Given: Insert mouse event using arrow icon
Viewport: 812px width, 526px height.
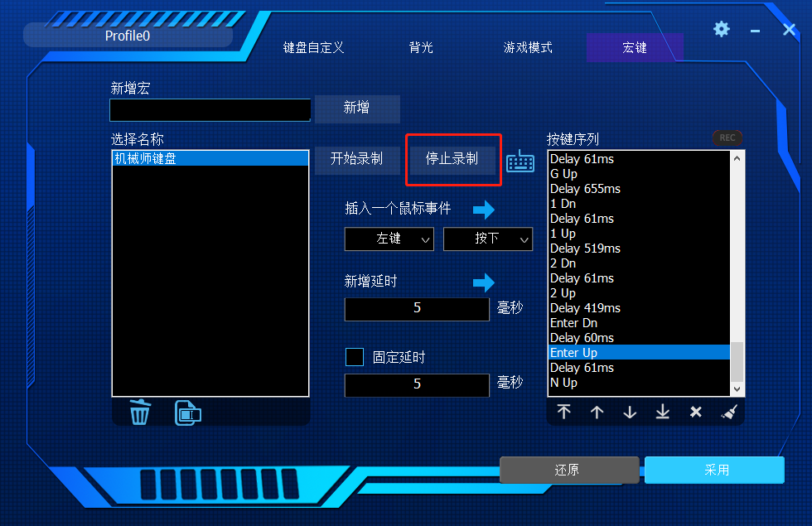Looking at the screenshot, I should tap(484, 210).
